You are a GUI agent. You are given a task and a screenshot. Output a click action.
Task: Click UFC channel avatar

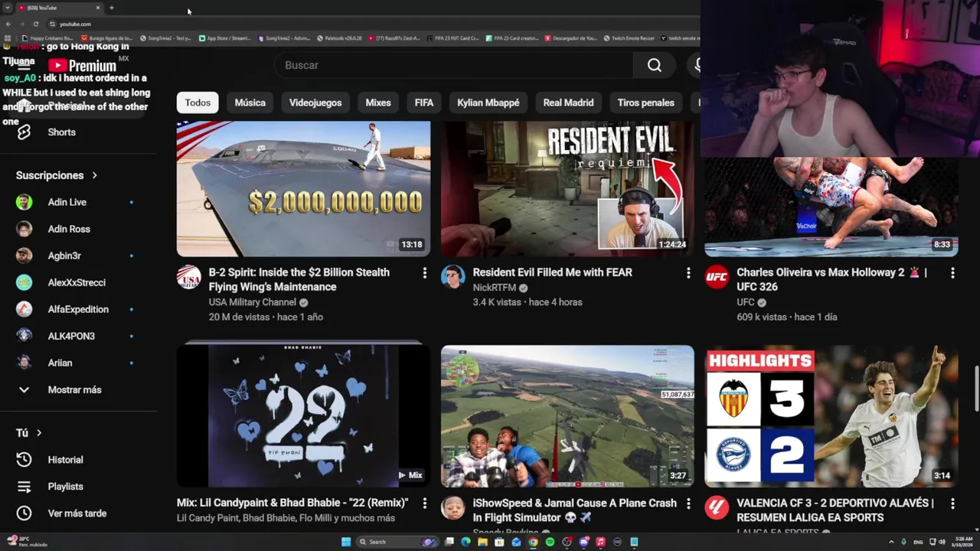(x=717, y=277)
